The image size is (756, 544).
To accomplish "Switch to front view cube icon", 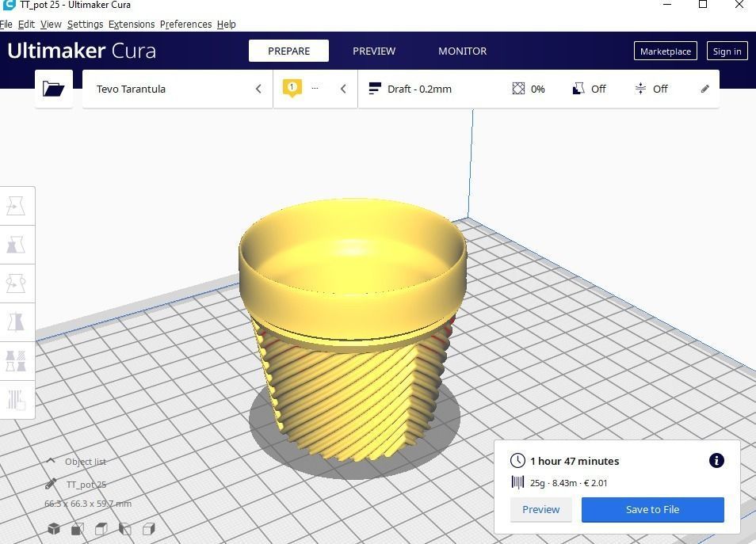I will (x=77, y=529).
